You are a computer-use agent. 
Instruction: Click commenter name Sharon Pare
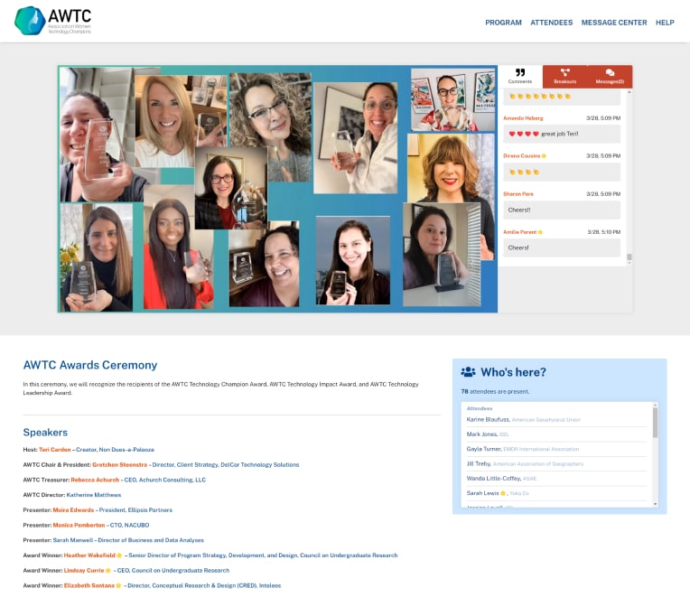click(x=518, y=194)
